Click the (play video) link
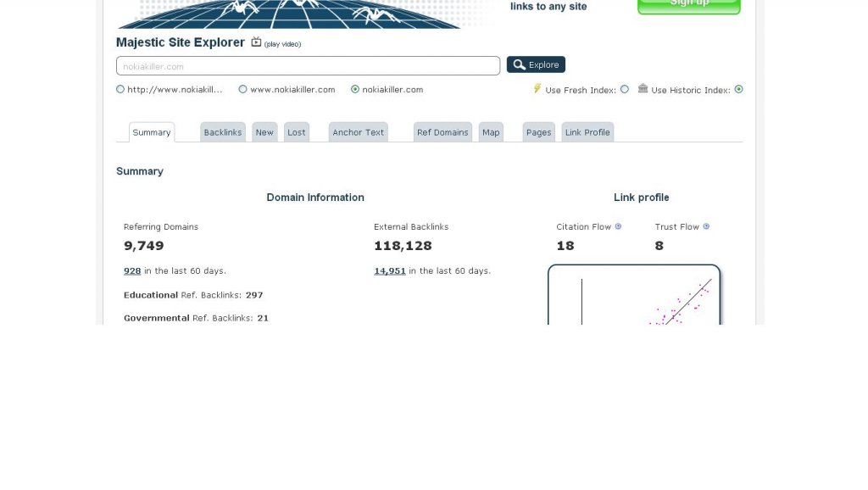 (x=282, y=44)
